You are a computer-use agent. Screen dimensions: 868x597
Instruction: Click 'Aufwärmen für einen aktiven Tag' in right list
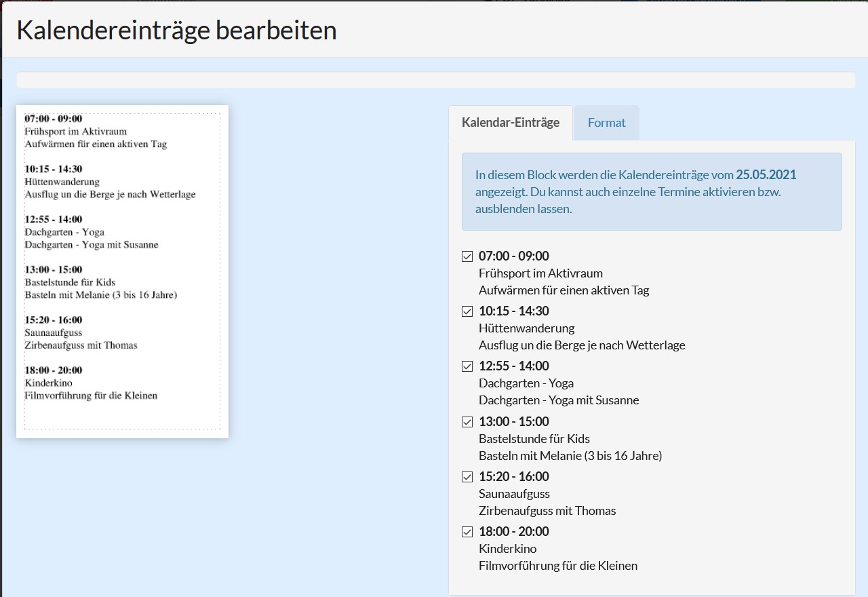[x=564, y=290]
